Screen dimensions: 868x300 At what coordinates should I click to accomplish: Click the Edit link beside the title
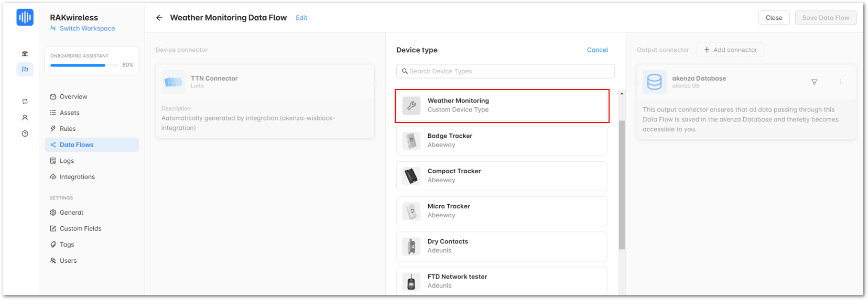[x=301, y=18]
